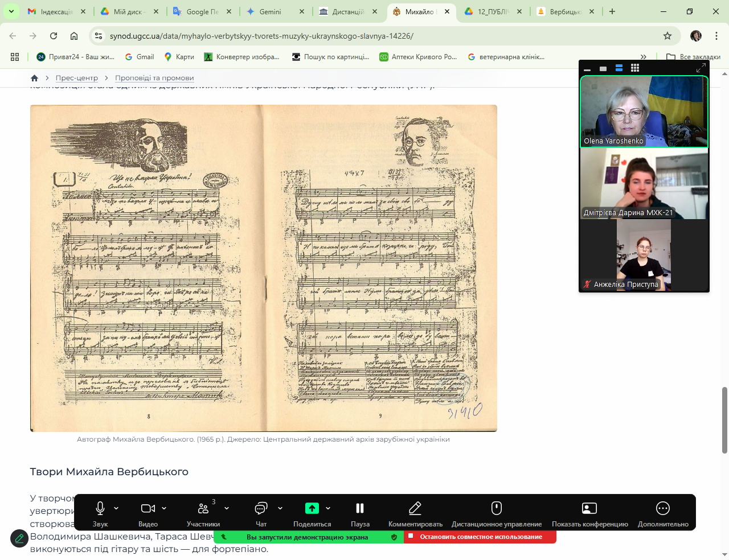Screen dimensions: 729x560
Task: Expand share options arrow next to Поделиться
Action: pyautogui.click(x=328, y=508)
